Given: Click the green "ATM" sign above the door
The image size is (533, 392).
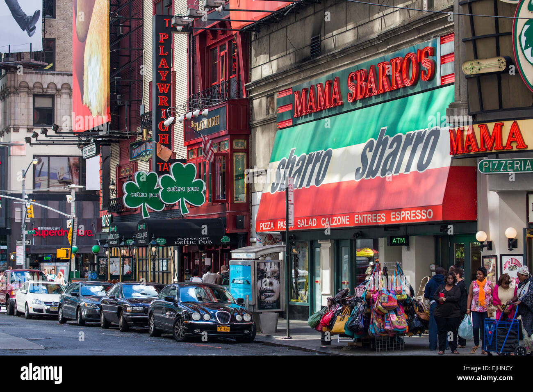Looking at the screenshot, I should 398,241.
